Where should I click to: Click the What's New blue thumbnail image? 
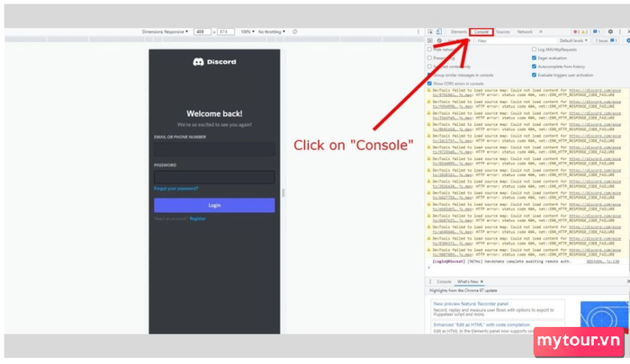coord(604,317)
